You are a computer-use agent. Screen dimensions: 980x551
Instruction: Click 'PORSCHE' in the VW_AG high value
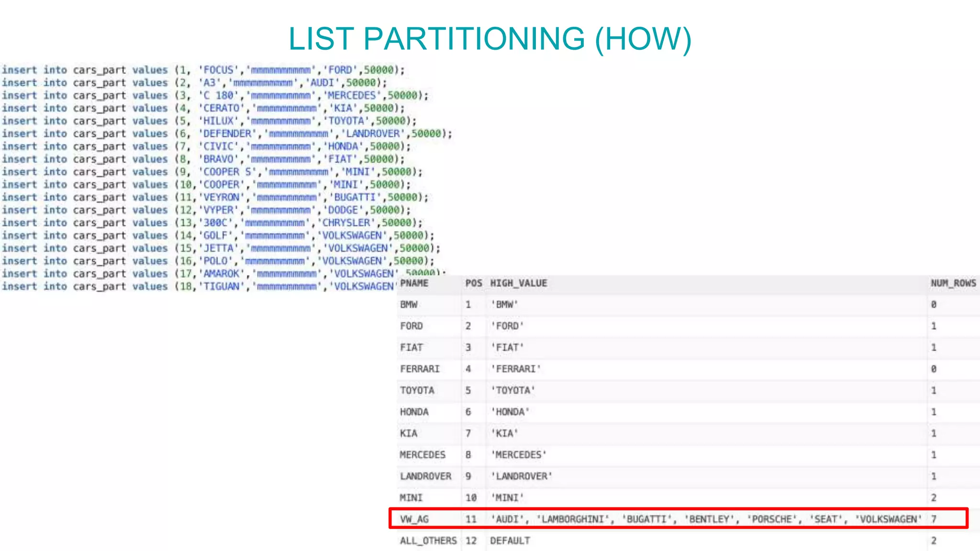pos(772,519)
